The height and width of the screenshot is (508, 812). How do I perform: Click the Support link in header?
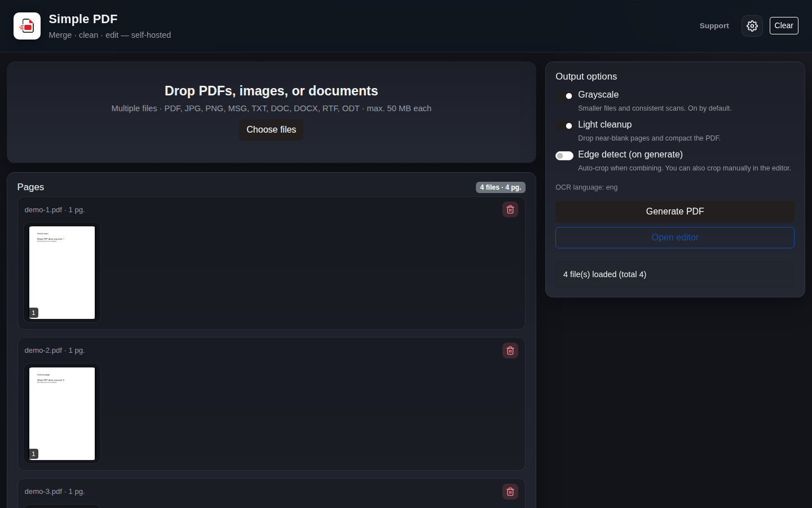pyautogui.click(x=714, y=26)
